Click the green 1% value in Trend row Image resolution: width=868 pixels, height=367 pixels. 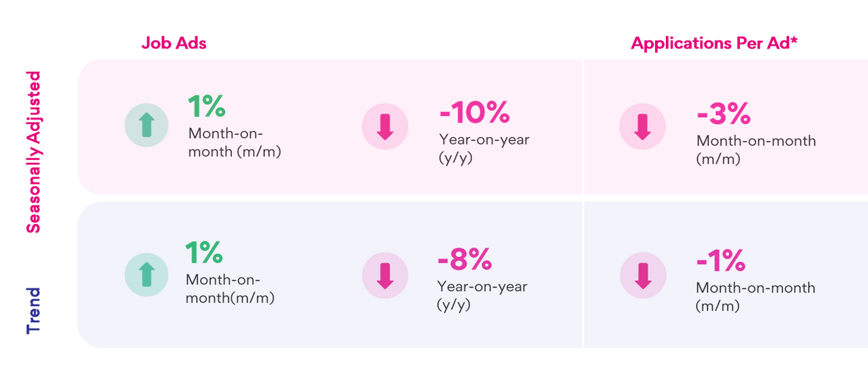[x=204, y=253]
